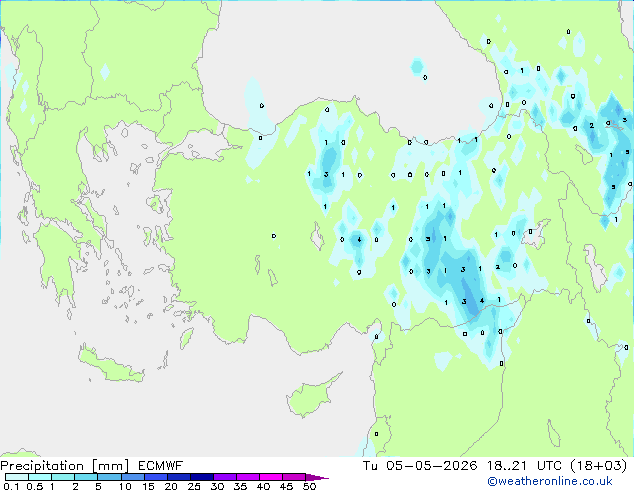Select the 5–10 mm legend color box
The height and width of the screenshot is (490, 634).
coord(109,477)
